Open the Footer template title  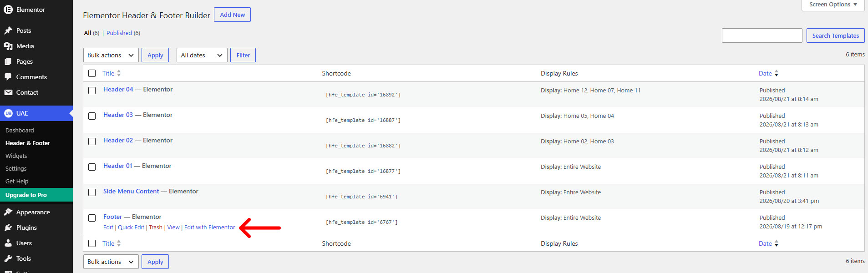tap(112, 217)
